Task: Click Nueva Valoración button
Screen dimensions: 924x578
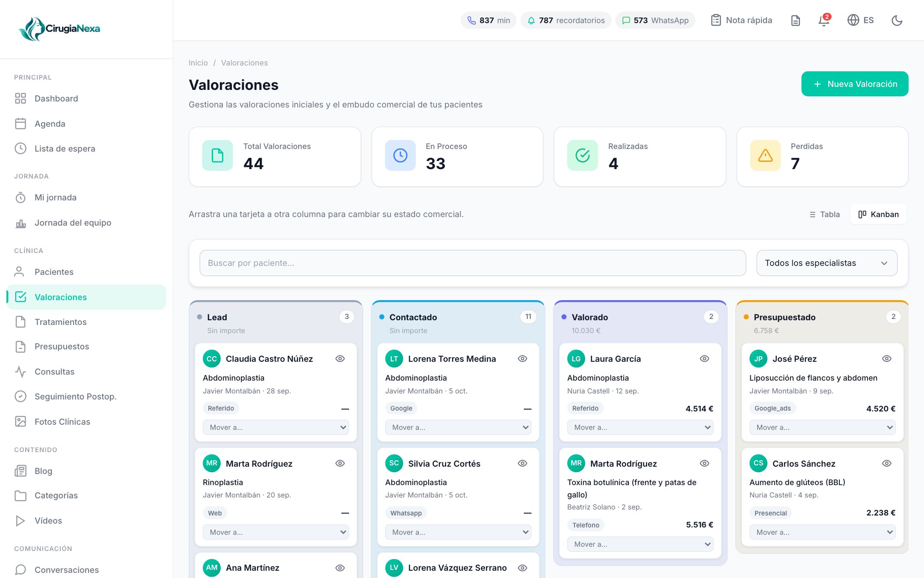Action: coord(855,84)
